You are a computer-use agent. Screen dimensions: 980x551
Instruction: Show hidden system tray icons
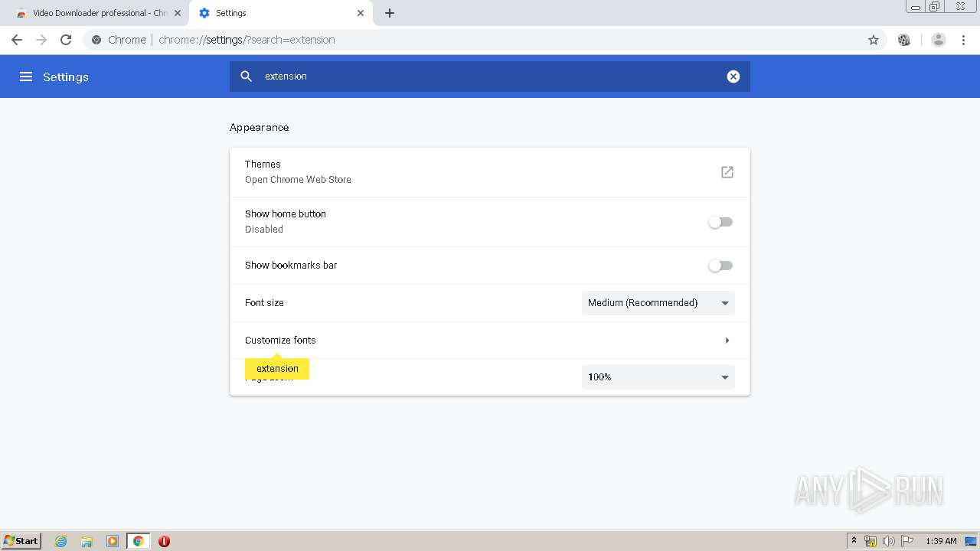point(854,541)
